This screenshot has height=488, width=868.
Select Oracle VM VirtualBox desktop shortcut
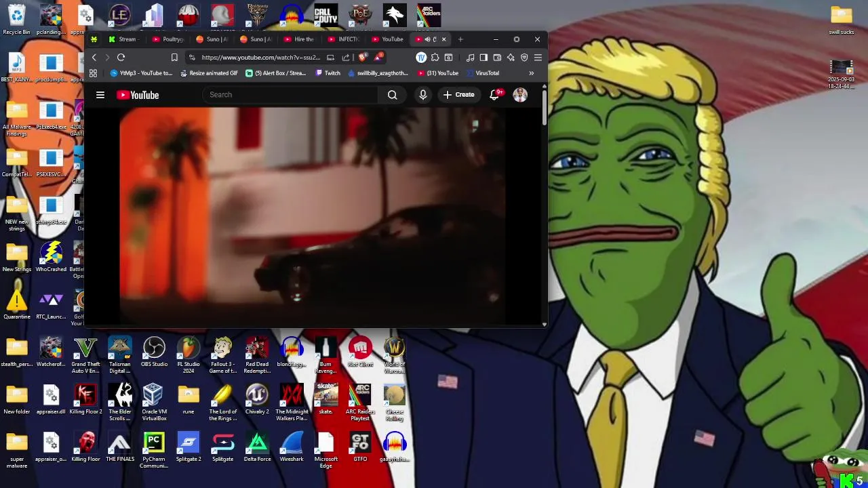[154, 403]
